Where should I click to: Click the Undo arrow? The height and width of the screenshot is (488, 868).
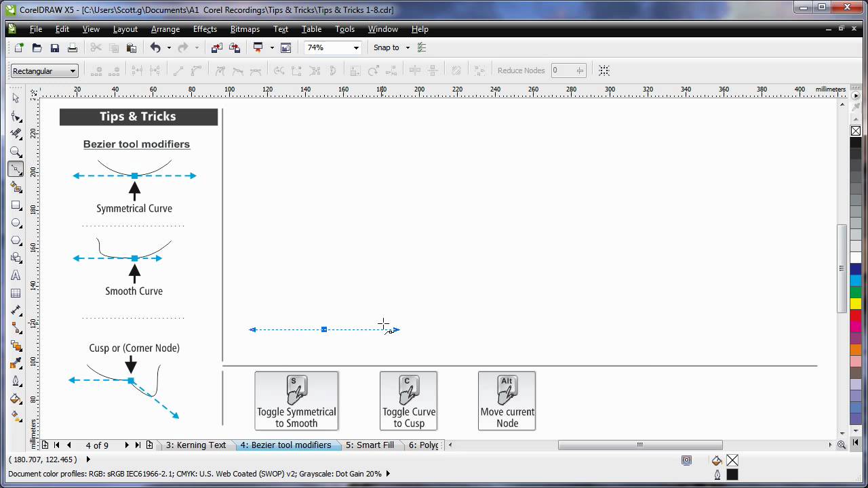(x=155, y=47)
